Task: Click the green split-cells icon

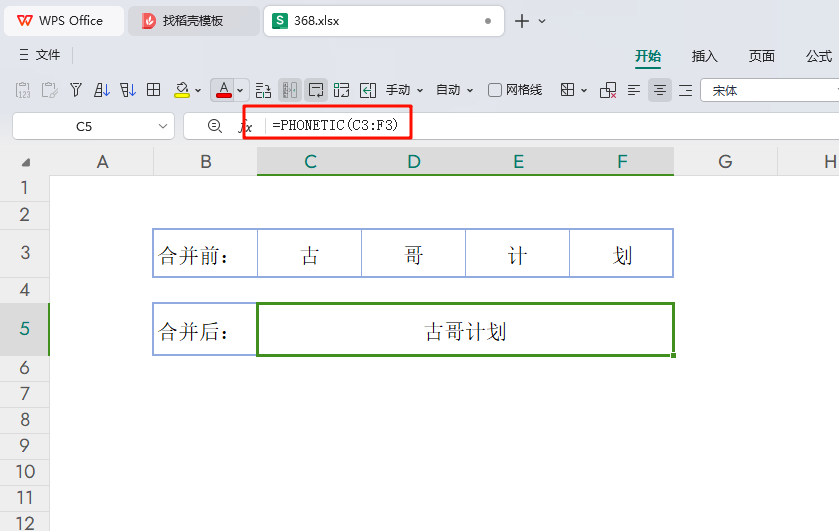Action: (341, 90)
